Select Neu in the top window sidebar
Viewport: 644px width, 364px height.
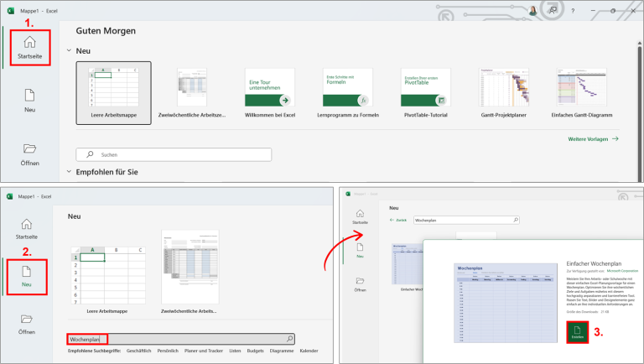point(29,101)
